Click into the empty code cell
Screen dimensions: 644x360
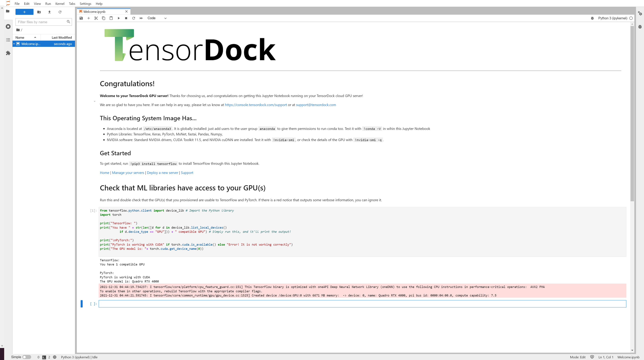pos(362,304)
